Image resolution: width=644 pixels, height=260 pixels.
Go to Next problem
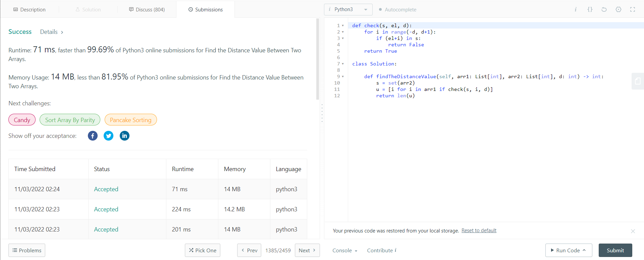(x=307, y=250)
